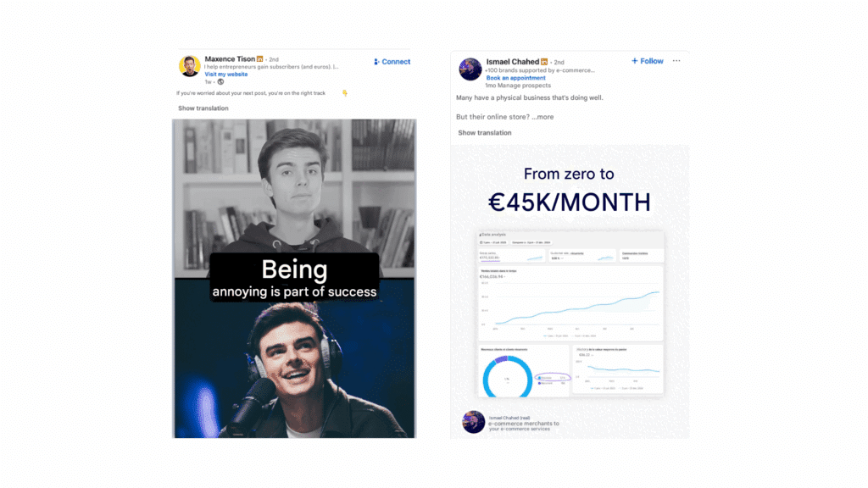Screen dimensions: 868x488
Task: Expand Ismael's post with ...more
Action: pos(542,117)
